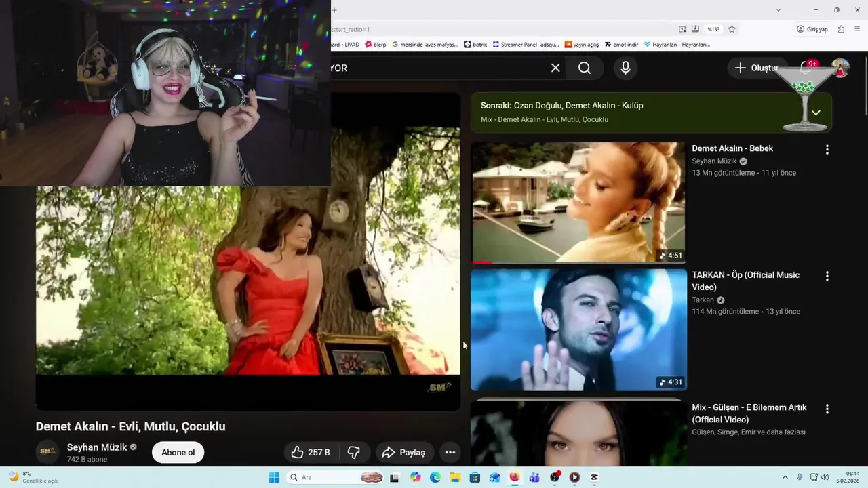Click the picture-in-picture icon in the address bar
Viewport: 868px width, 488px height.
click(x=682, y=29)
